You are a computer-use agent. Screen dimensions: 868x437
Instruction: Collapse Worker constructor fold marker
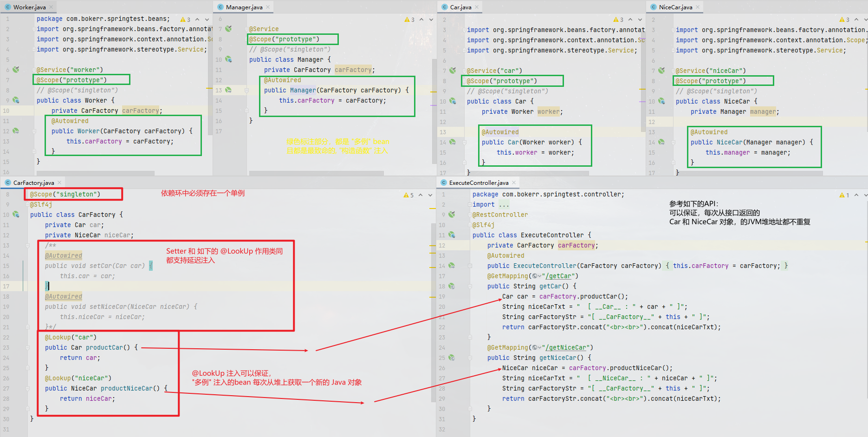[x=34, y=131]
